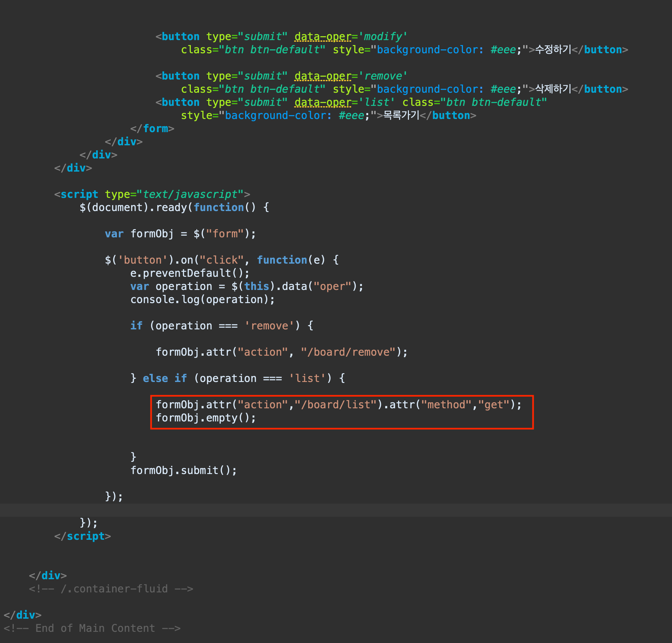Click the End of Main Content comment
This screenshot has height=643, width=672.
pos(92,628)
